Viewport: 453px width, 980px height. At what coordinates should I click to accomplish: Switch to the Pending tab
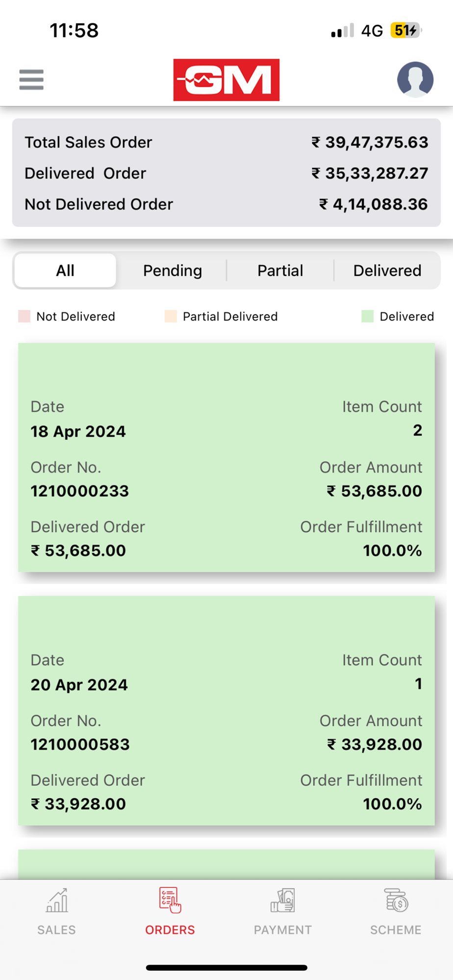[173, 270]
